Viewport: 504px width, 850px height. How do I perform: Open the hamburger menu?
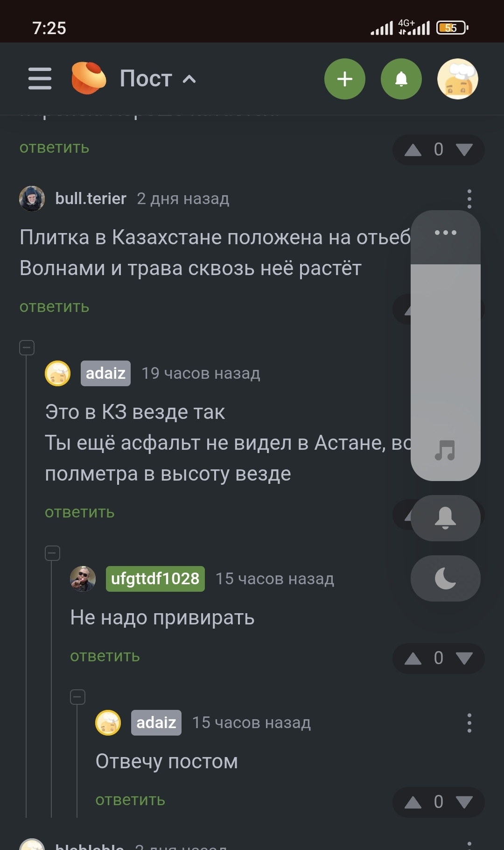(40, 78)
